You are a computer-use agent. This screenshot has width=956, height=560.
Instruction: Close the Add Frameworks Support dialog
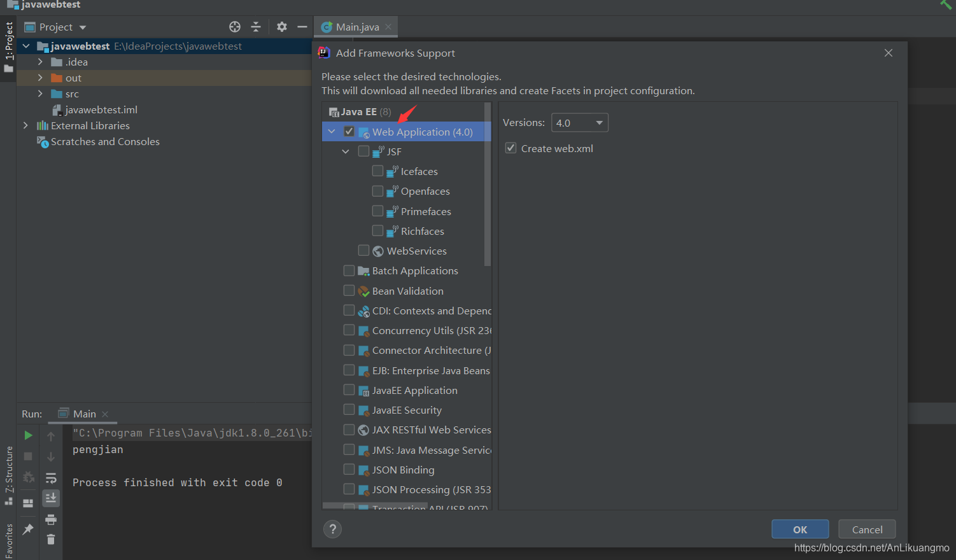(889, 53)
